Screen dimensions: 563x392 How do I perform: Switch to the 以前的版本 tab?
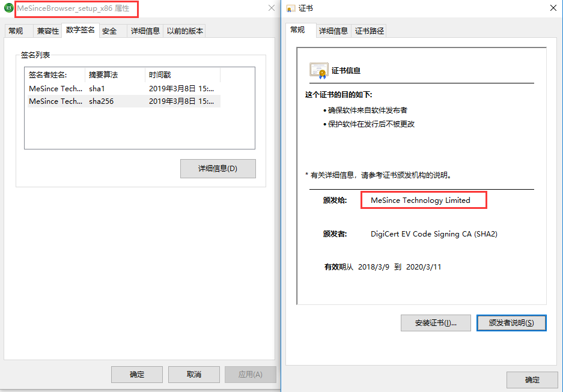184,30
